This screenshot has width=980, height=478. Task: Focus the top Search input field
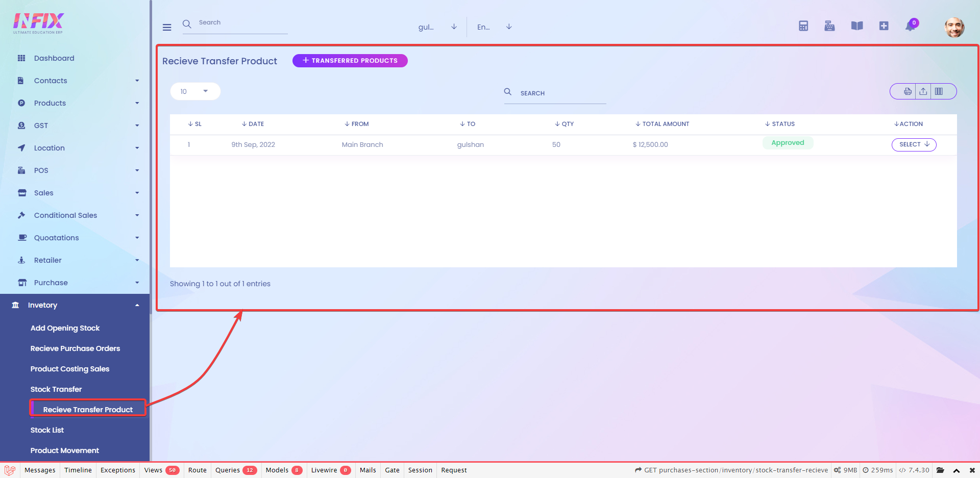(x=242, y=23)
